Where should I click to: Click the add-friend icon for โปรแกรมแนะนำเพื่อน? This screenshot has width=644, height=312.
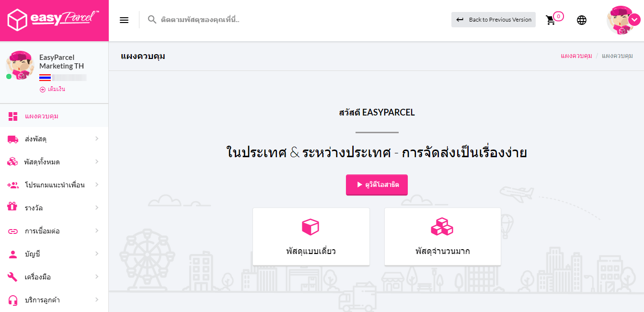[x=13, y=185]
